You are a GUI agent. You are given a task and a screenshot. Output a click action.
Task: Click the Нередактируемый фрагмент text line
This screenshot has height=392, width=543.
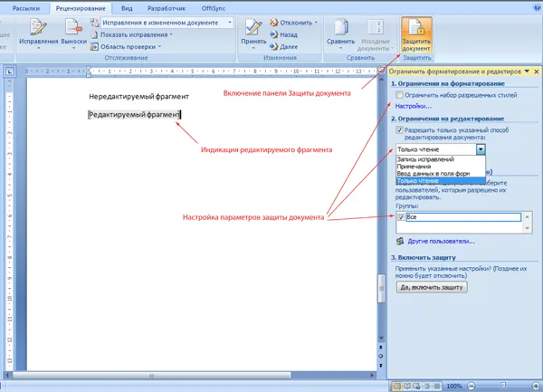[138, 97]
